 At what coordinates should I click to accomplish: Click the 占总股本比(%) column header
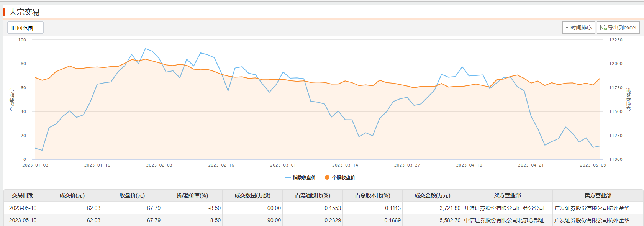[373, 195]
